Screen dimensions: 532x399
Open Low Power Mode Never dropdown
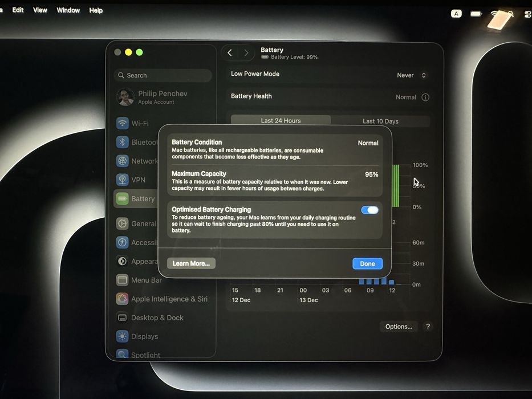click(412, 75)
